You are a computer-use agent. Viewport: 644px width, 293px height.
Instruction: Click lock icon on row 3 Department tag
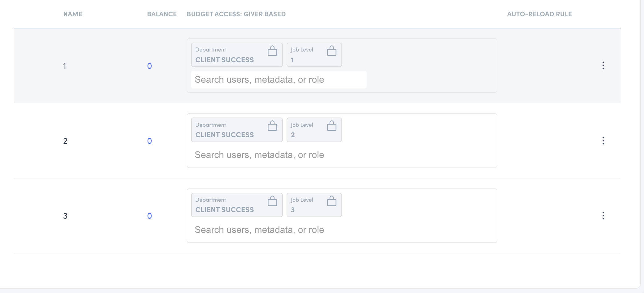tap(272, 201)
